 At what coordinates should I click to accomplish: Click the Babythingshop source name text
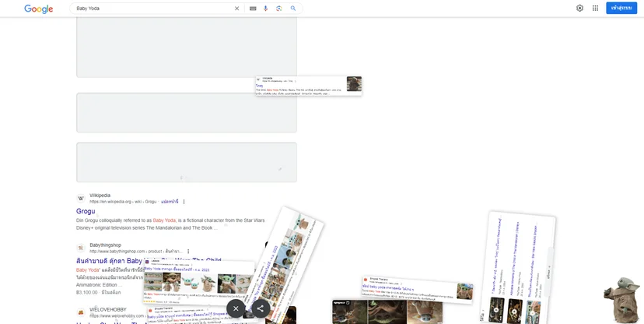tap(105, 245)
